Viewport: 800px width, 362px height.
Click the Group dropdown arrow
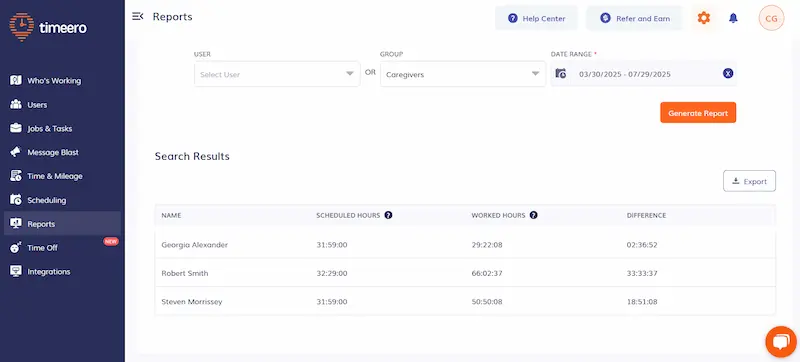[x=535, y=74]
